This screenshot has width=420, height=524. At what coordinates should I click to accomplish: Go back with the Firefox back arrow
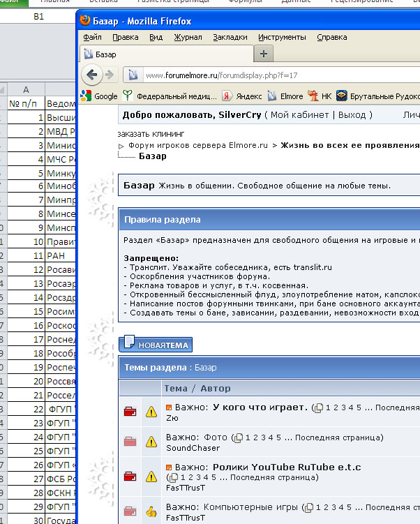(x=92, y=75)
